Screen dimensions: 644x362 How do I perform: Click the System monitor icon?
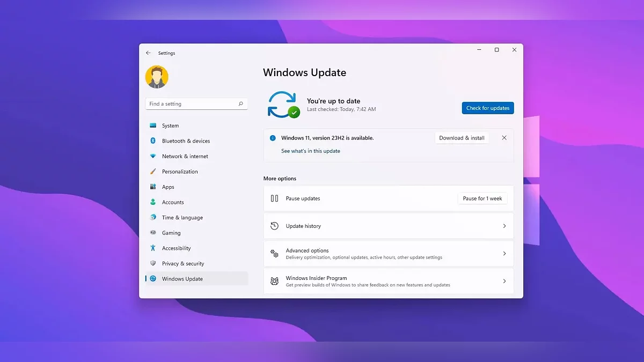point(153,125)
